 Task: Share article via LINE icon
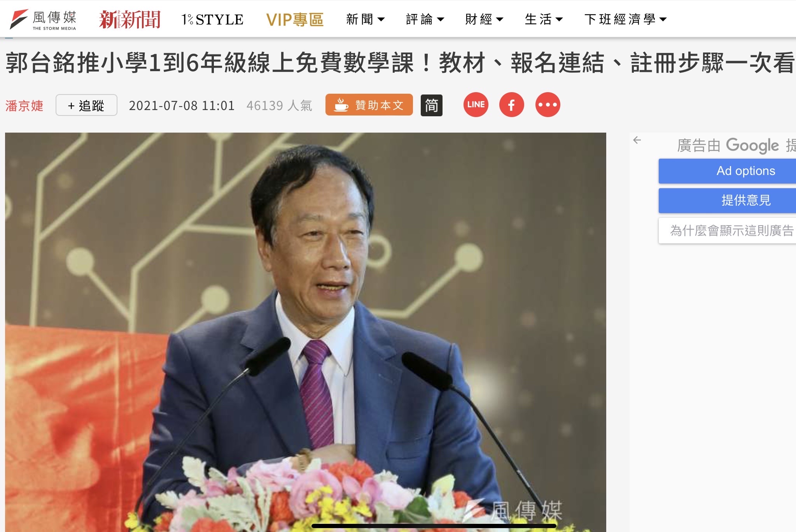pos(476,105)
